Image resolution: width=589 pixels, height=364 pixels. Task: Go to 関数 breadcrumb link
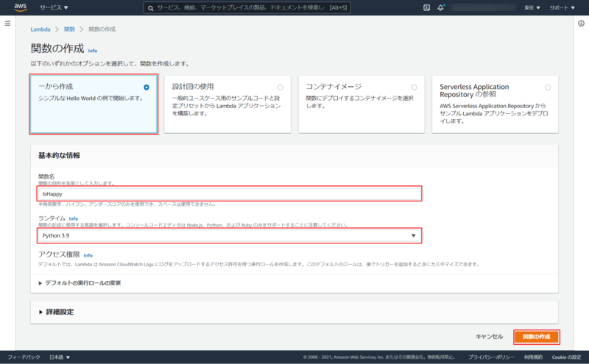(x=69, y=29)
